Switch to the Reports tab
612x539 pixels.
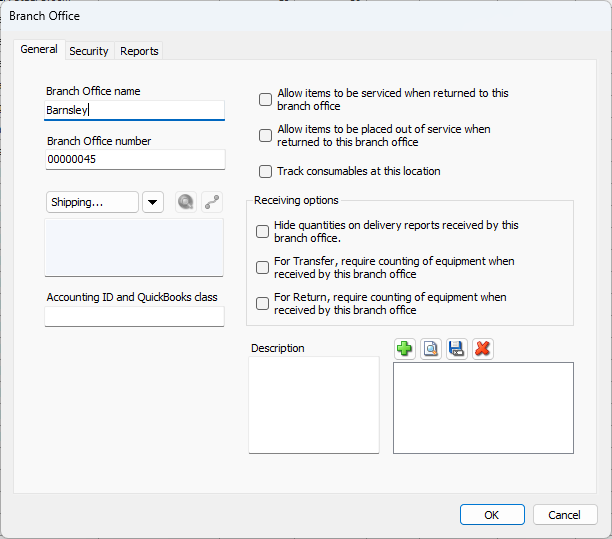139,51
